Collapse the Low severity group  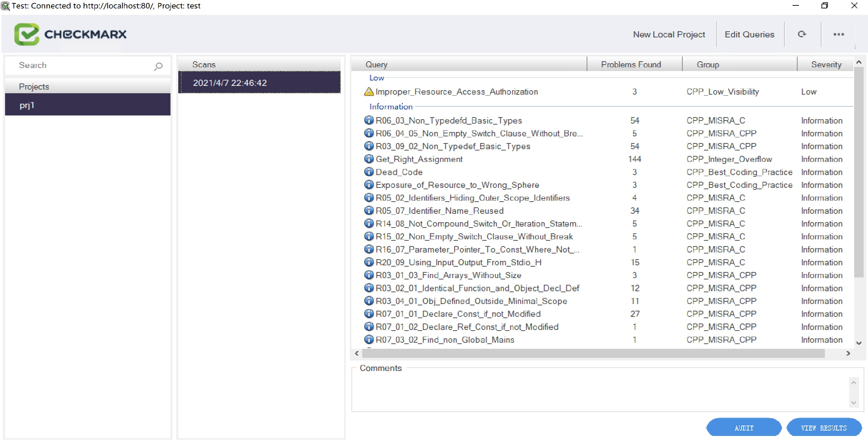(x=377, y=77)
